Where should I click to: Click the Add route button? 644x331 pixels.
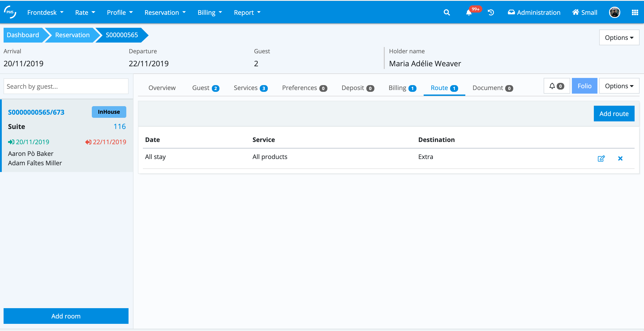point(614,114)
